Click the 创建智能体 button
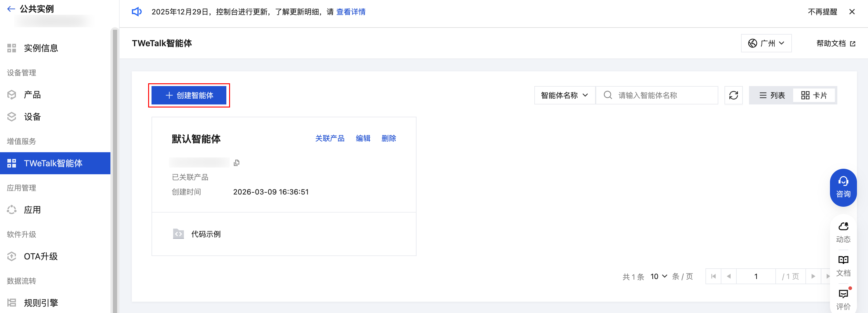Viewport: 868px width, 313px height. coord(189,96)
